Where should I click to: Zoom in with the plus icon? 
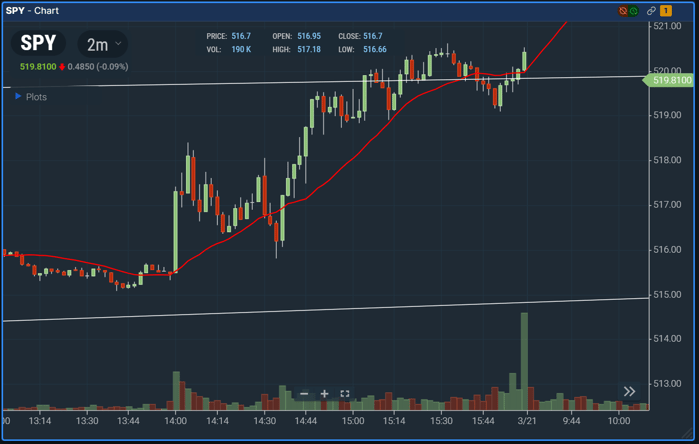(324, 394)
